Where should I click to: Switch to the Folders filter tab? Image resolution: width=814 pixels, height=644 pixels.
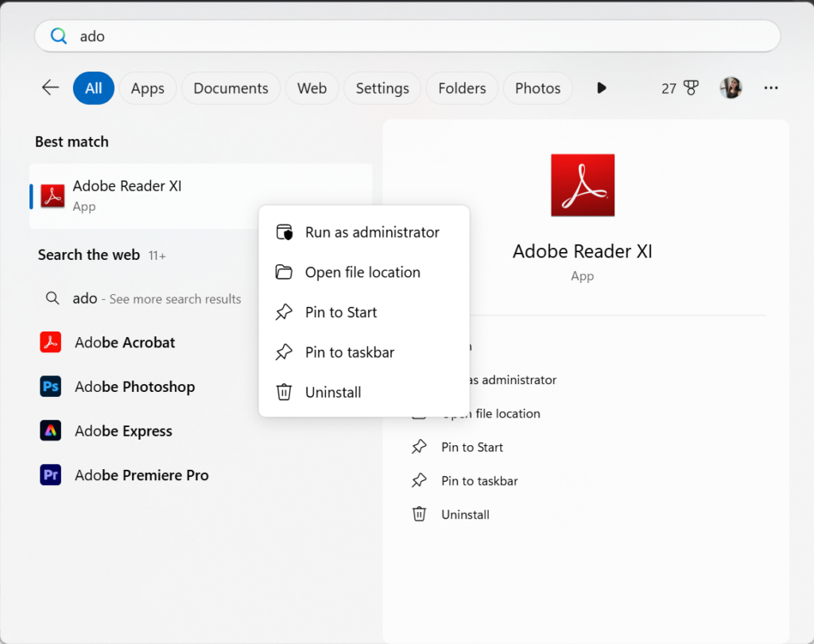point(462,88)
